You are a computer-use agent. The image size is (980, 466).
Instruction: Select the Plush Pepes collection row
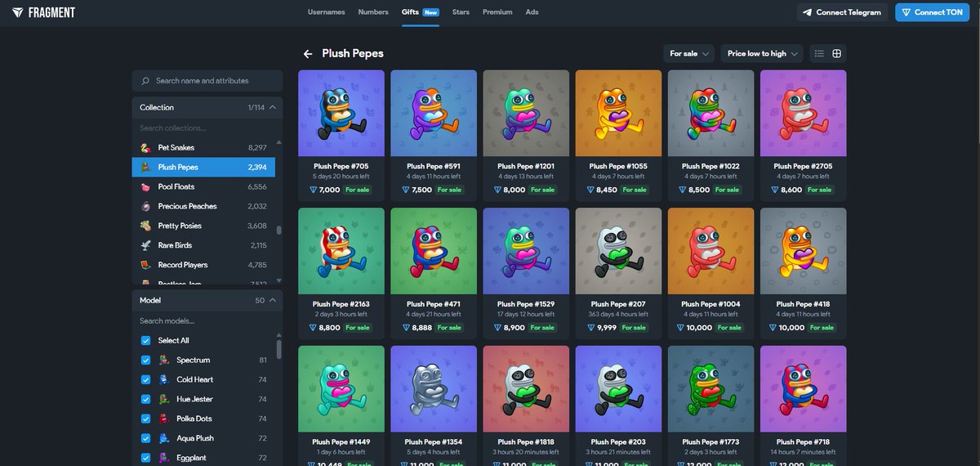tap(203, 168)
